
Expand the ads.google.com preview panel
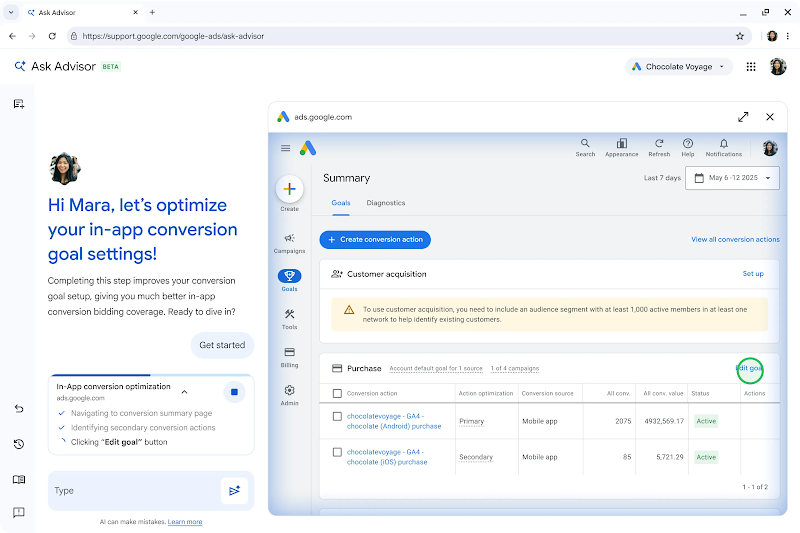pyautogui.click(x=743, y=117)
